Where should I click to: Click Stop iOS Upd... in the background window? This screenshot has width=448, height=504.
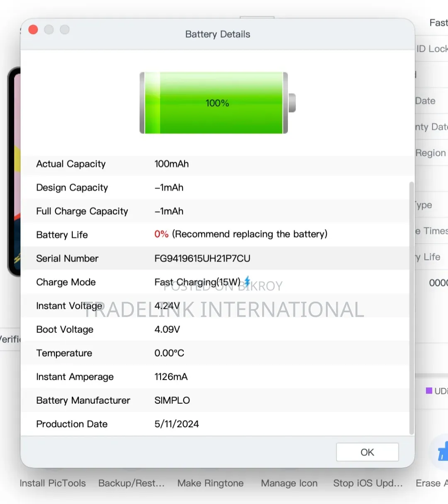point(368,483)
